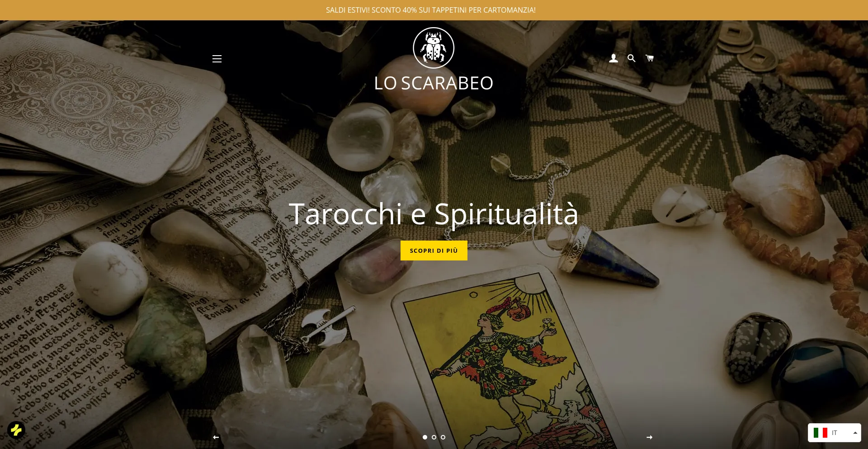Click the LO SCARABEO text logo

[434, 83]
